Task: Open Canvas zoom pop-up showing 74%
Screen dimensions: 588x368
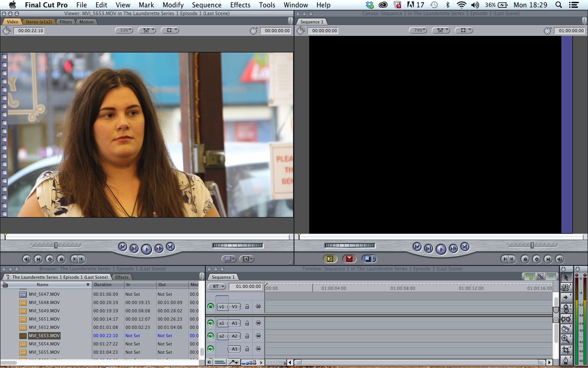Action: (x=418, y=30)
